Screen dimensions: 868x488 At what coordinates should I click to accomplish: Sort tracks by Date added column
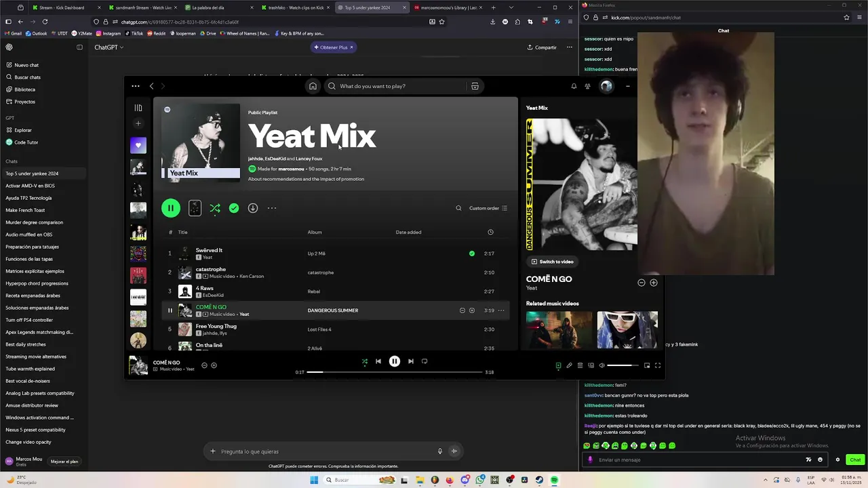(408, 232)
